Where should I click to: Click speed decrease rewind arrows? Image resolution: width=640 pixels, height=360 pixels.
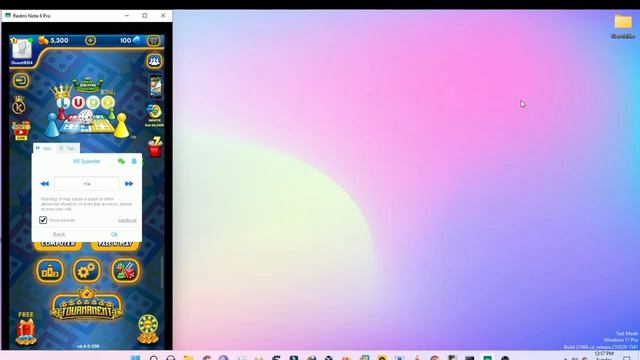[44, 184]
